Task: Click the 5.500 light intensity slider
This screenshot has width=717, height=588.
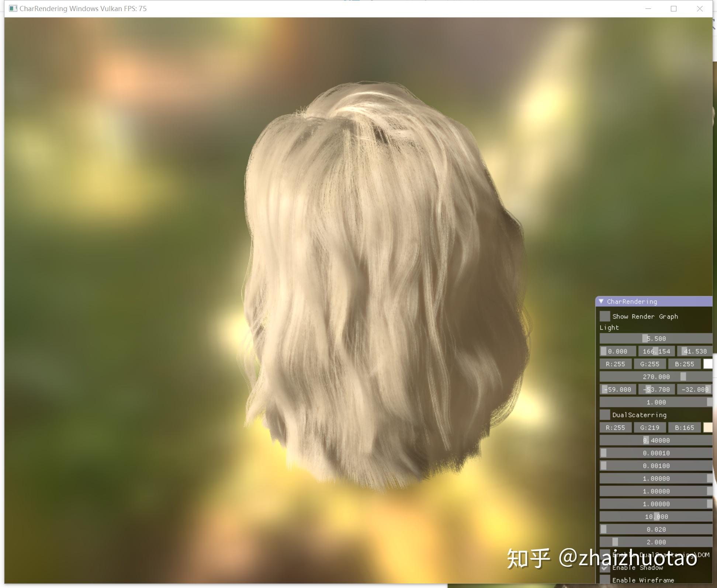Action: pos(656,338)
